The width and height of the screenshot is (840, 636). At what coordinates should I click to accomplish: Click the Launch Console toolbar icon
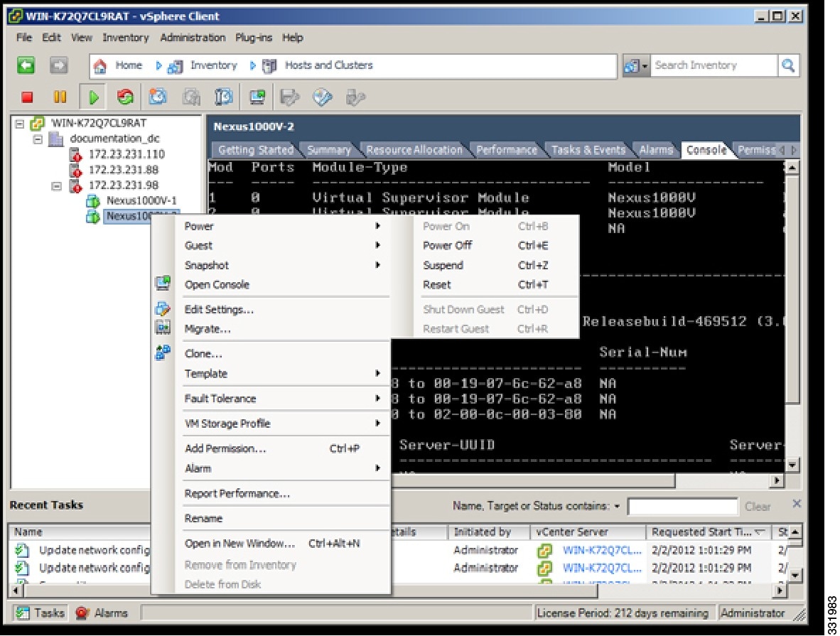(258, 97)
